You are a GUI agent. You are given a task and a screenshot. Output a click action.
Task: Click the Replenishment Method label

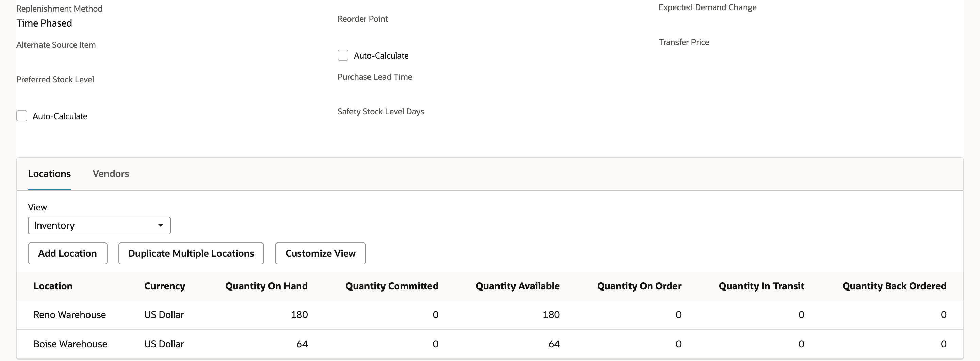coord(59,9)
